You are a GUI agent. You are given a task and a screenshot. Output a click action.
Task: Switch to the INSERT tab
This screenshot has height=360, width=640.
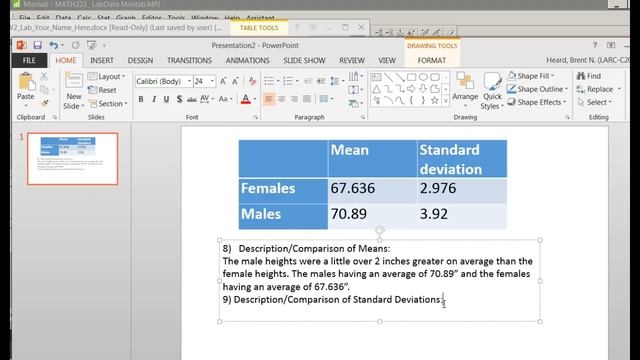coord(102,60)
